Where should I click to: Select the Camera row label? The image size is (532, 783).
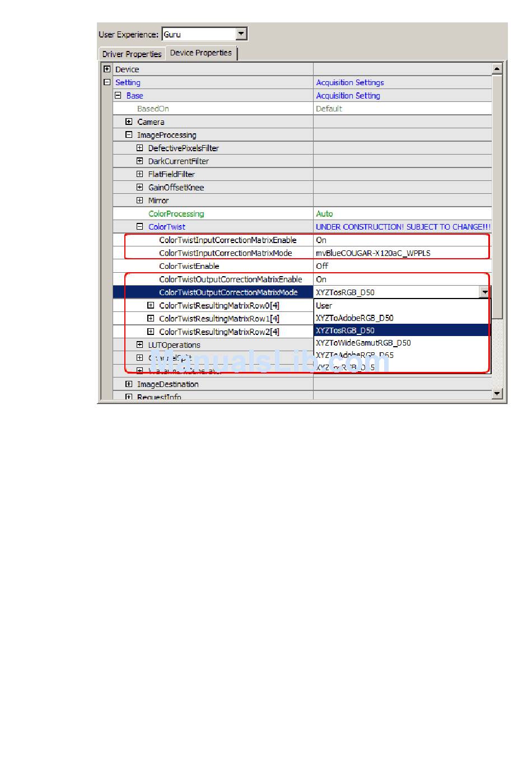point(151,122)
